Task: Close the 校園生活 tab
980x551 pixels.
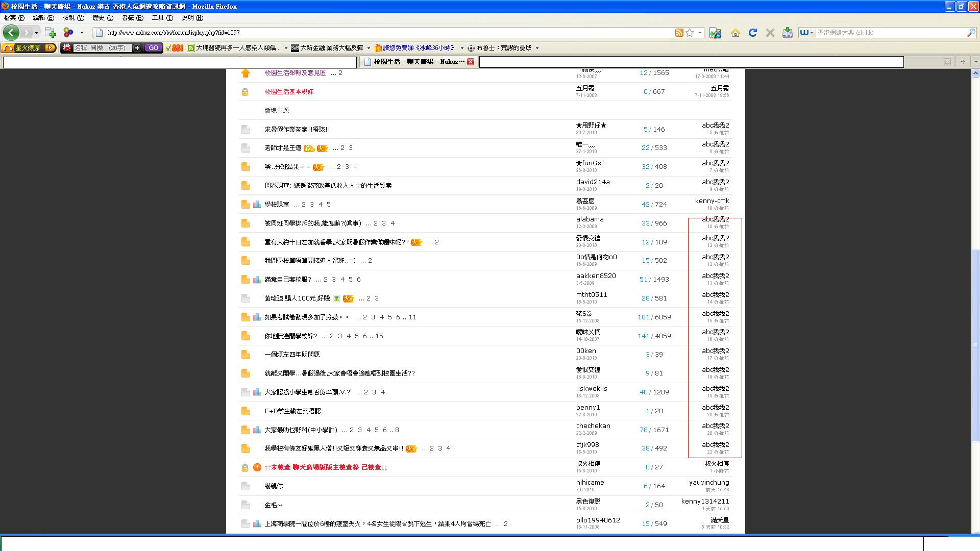Action: point(471,62)
